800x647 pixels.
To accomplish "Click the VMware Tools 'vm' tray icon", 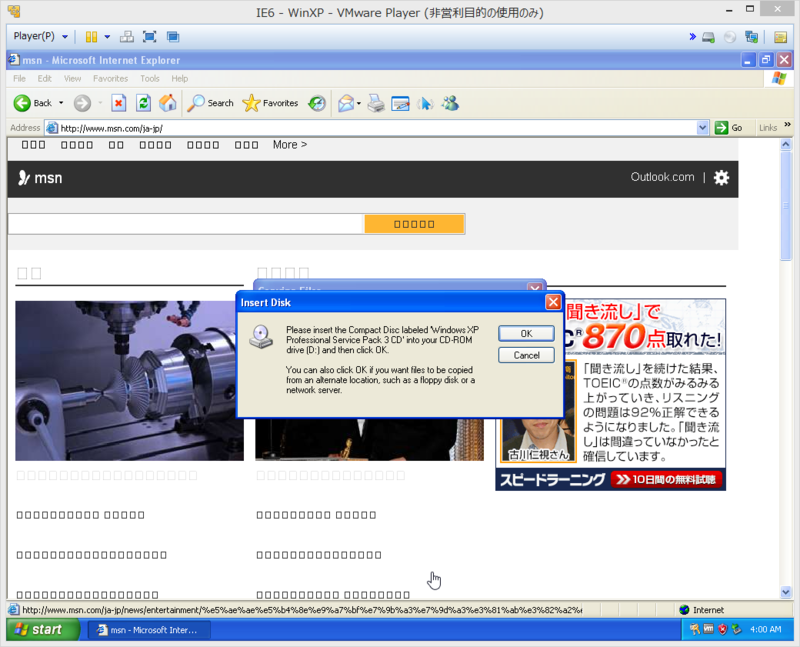I will click(x=709, y=629).
